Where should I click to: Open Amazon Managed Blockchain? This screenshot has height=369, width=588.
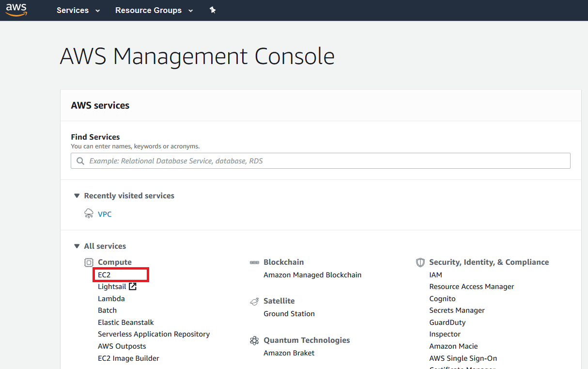[312, 275]
